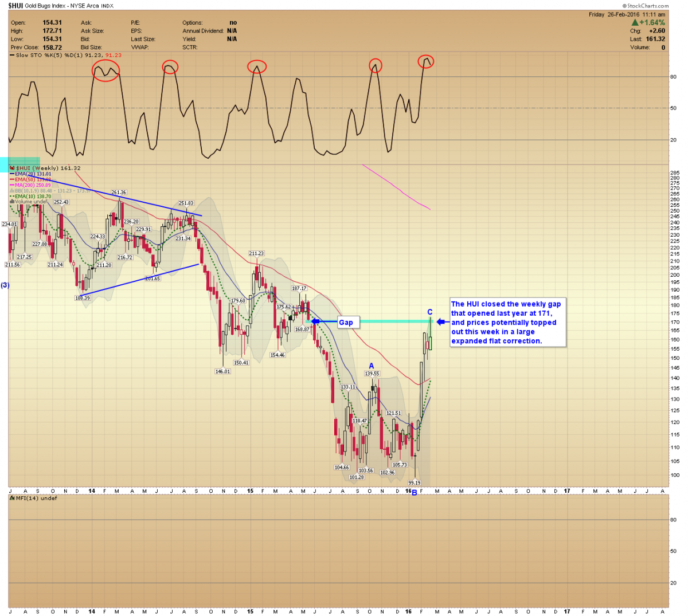Click the rightmost red circle on the stochastic peak

pos(426,61)
